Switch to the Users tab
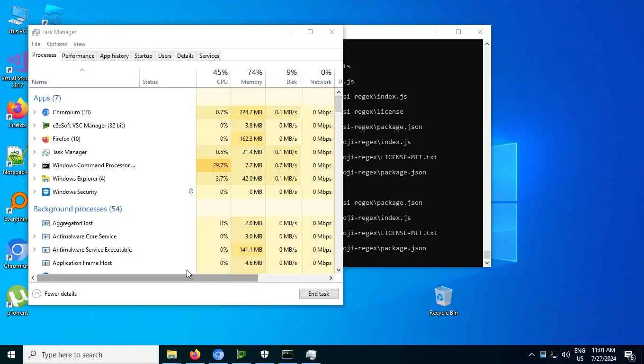This screenshot has width=644, height=364. (165, 56)
